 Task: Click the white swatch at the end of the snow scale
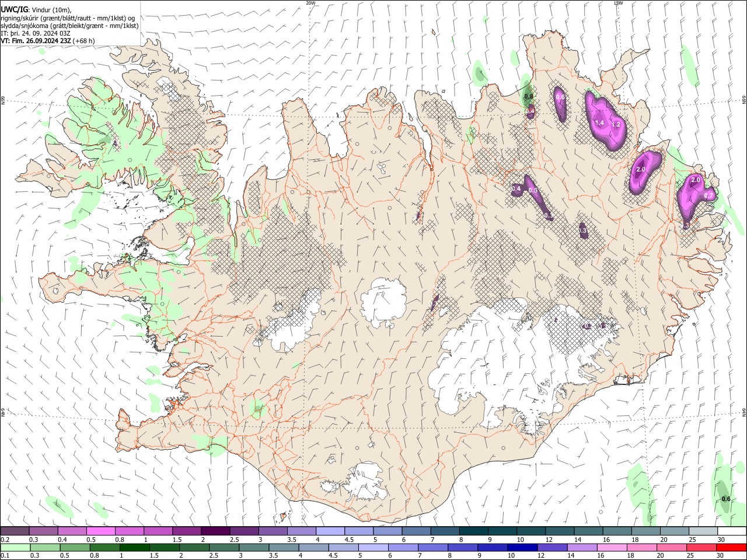point(732,531)
